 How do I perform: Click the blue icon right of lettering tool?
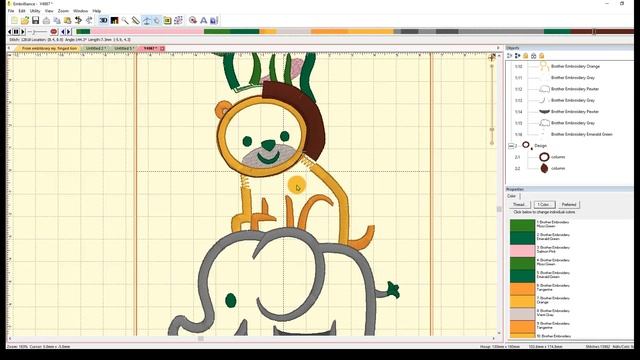coord(214,20)
